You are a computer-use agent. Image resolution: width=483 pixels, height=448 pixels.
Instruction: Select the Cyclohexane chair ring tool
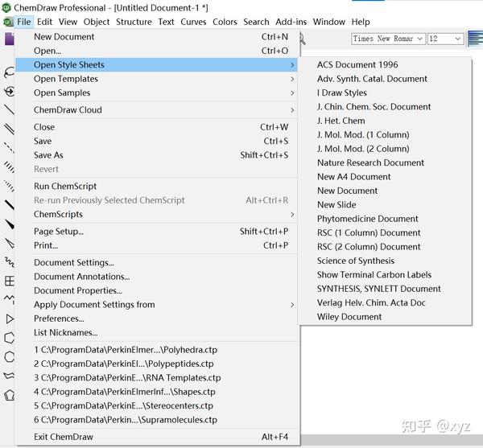click(x=9, y=376)
